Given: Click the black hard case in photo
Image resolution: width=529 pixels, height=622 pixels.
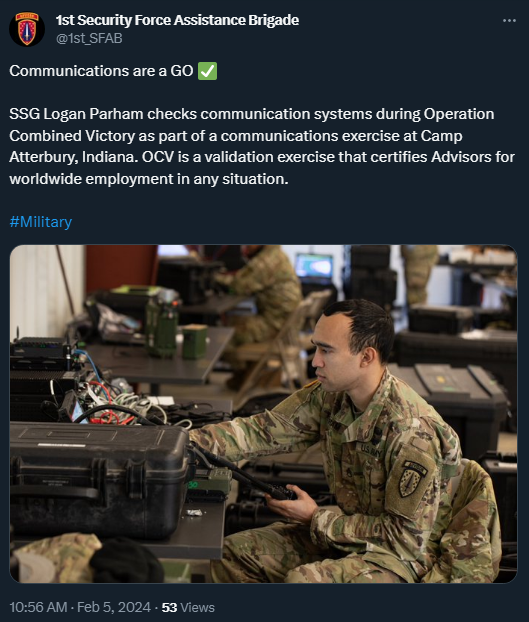Looking at the screenshot, I should (99, 479).
